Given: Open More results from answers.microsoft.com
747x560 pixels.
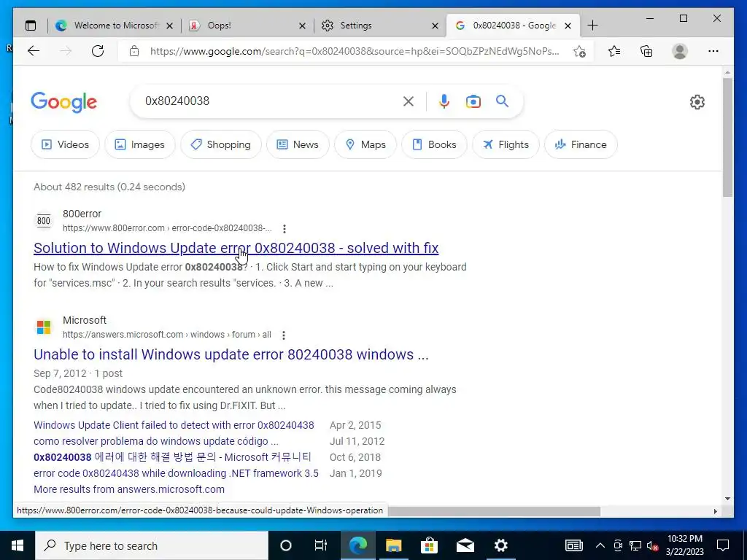Looking at the screenshot, I should click(x=128, y=489).
